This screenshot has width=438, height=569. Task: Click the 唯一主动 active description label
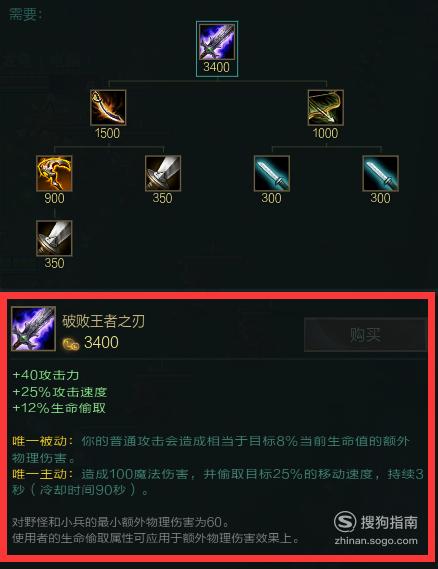42,474
